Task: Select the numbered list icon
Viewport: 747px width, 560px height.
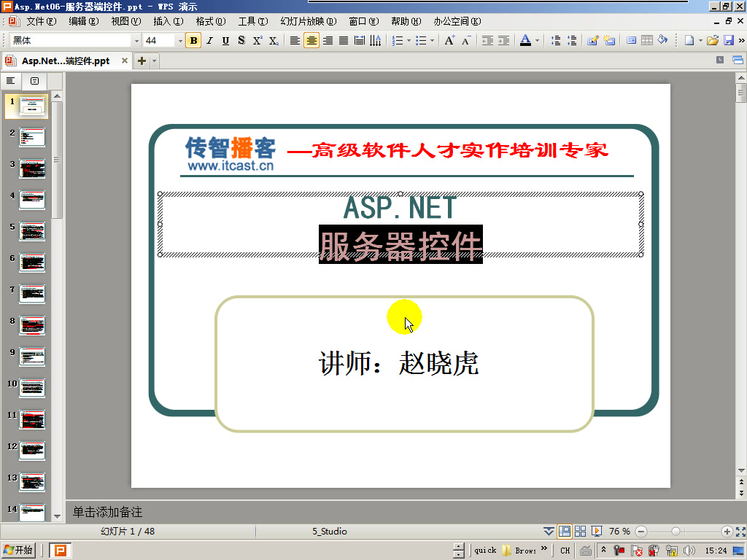Action: pos(398,40)
